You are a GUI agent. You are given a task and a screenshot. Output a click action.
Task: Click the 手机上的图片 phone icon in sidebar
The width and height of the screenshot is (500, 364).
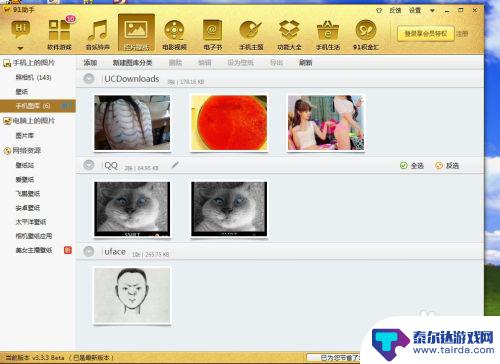7,63
